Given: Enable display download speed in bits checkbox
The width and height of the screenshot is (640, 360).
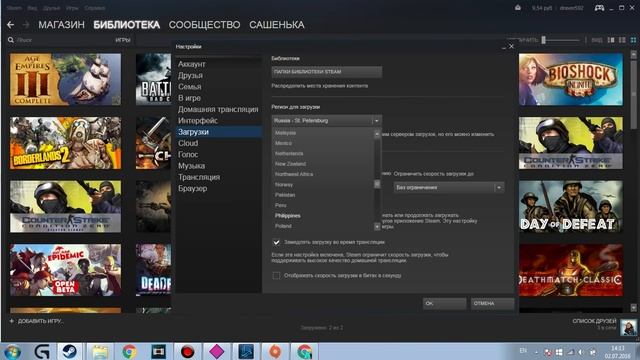Looking at the screenshot, I should click(276, 276).
